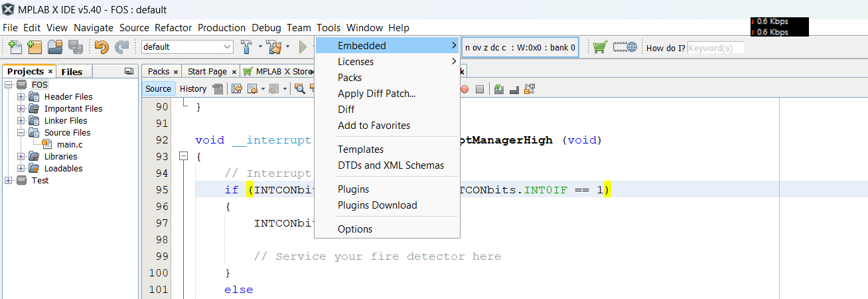The height and width of the screenshot is (299, 868).
Task: Click the New File toolbar icon
Action: (15, 47)
